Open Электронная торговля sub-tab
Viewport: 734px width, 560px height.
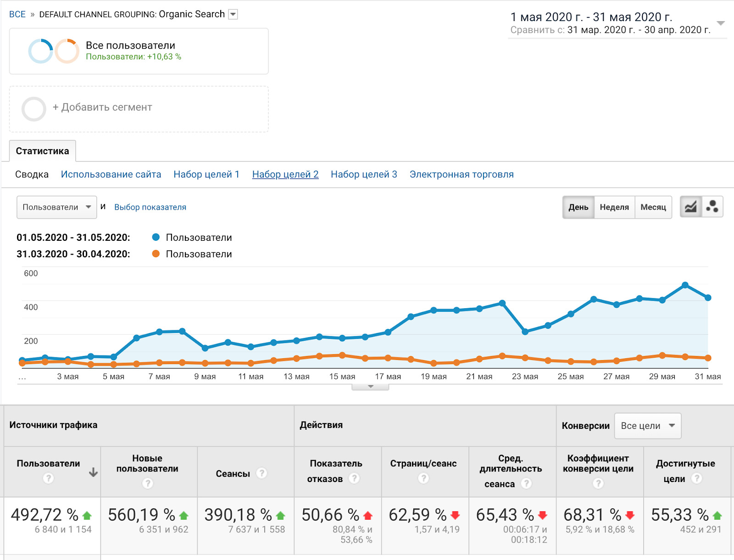tap(462, 174)
